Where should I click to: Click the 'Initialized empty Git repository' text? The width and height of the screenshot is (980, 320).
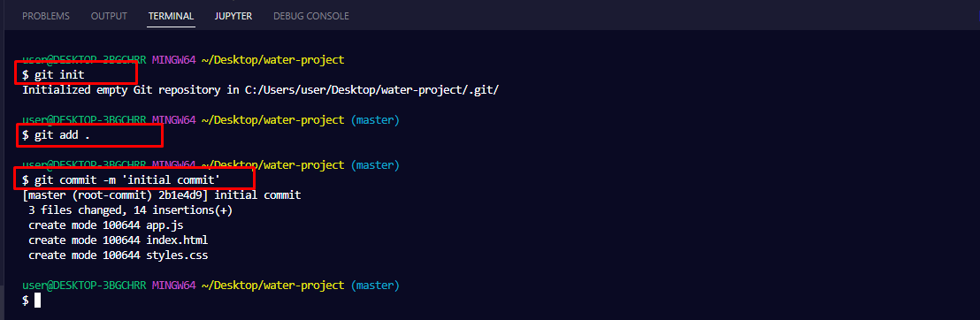pyautogui.click(x=121, y=90)
